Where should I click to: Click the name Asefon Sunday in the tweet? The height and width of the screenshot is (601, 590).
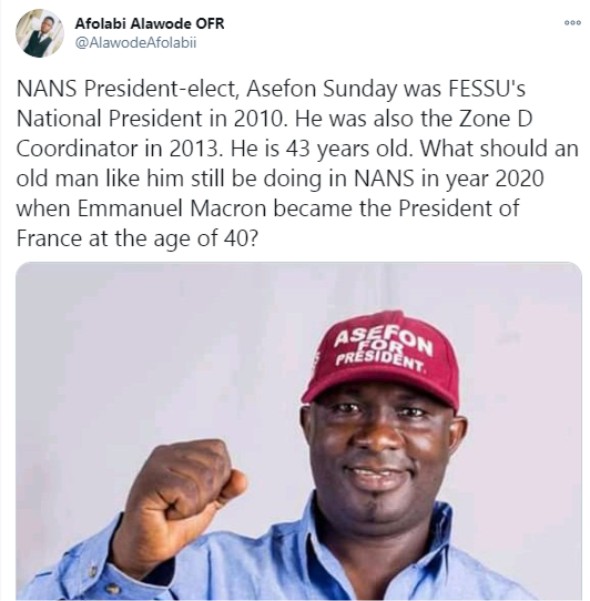[x=321, y=89]
